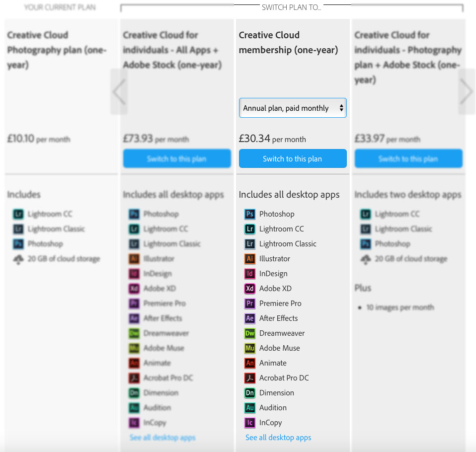Screen dimensions: 476x452
Task: Click Dreamweaver icon in All Apps + Stock column
Action: coord(134,333)
